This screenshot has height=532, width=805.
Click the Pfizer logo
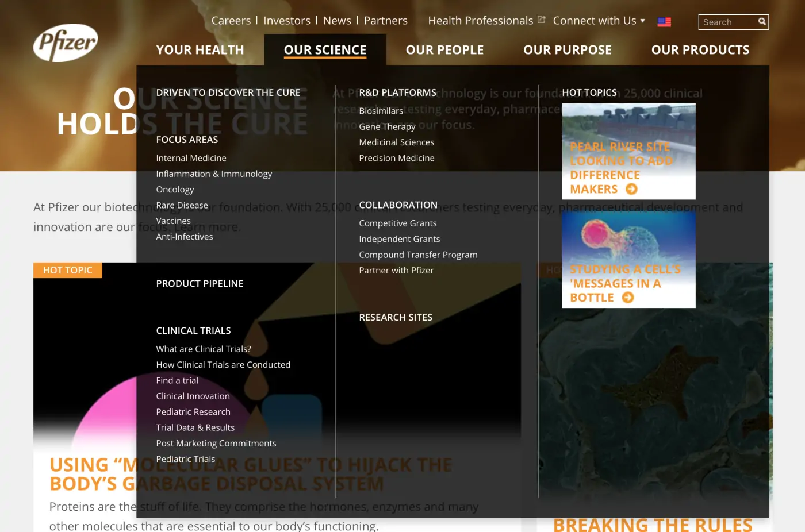coord(66,43)
